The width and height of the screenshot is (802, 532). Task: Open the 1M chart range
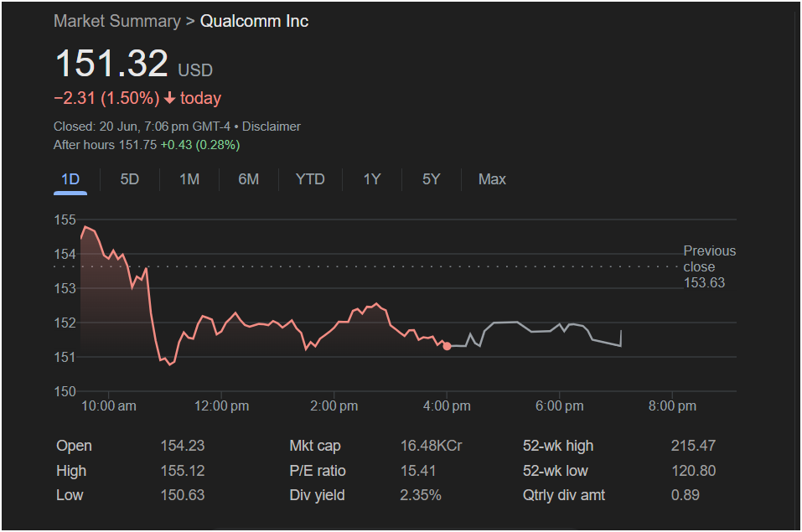tap(189, 179)
